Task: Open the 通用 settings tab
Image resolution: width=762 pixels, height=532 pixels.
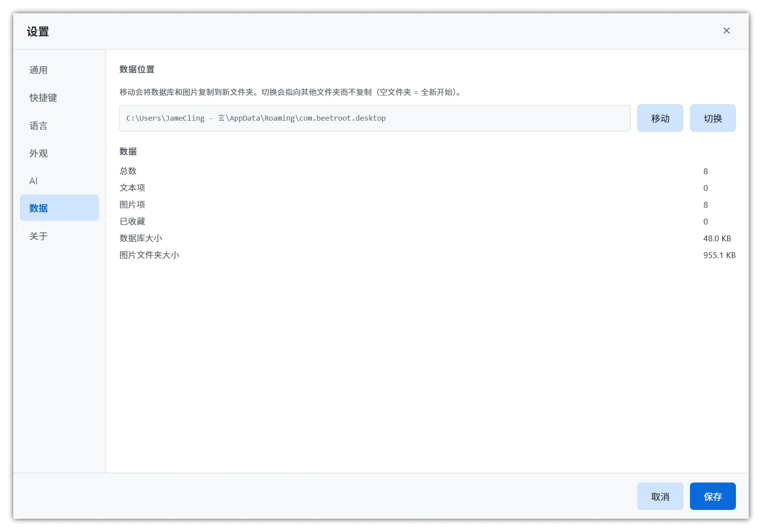Action: point(38,70)
